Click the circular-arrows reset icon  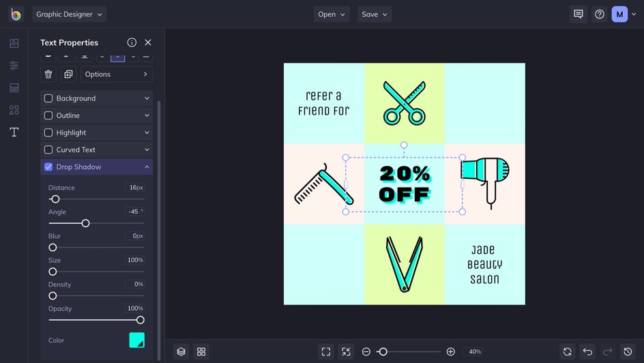coord(568,351)
